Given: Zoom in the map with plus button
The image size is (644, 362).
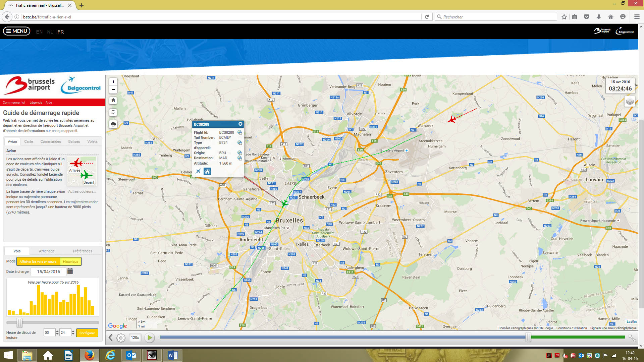Looking at the screenshot, I should tap(113, 82).
